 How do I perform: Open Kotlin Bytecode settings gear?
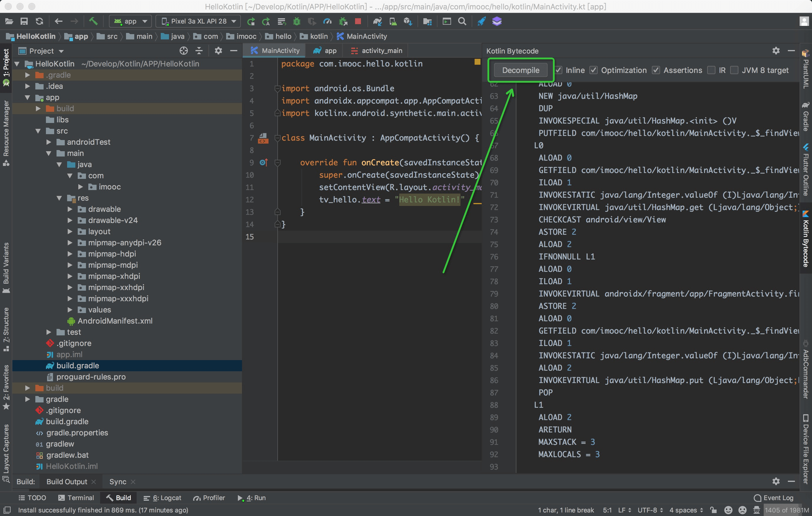pyautogui.click(x=776, y=51)
